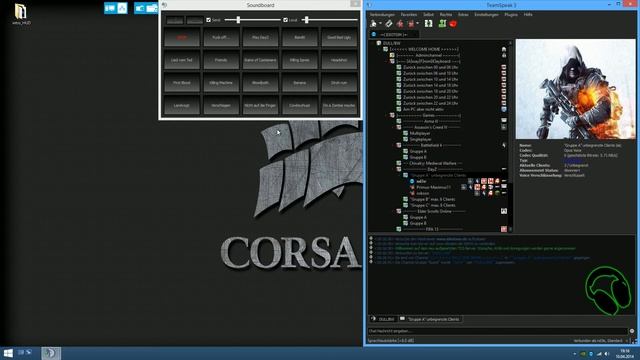Click the volume icon in the system tray
The height and width of the screenshot is (360, 640).
click(x=607, y=353)
